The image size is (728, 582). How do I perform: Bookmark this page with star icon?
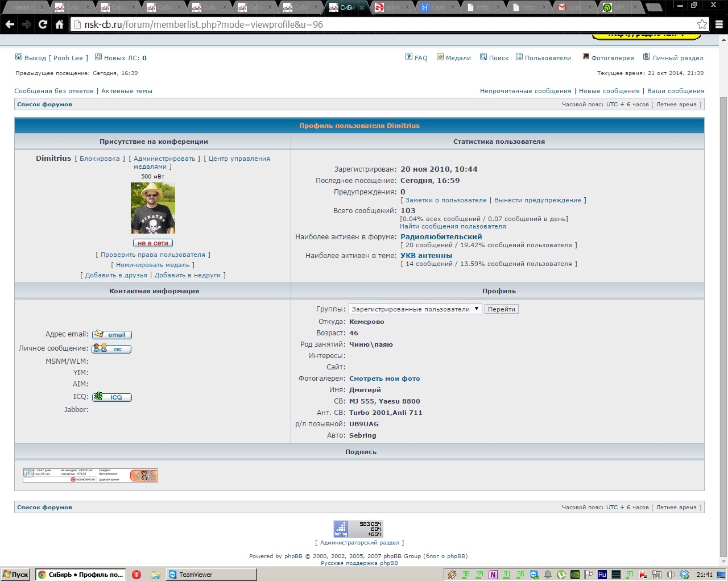coord(702,24)
